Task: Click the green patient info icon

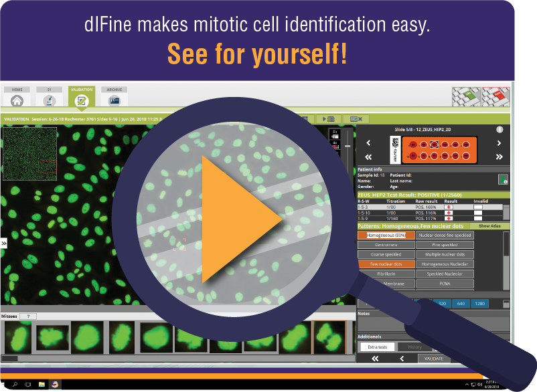Action: (x=503, y=179)
